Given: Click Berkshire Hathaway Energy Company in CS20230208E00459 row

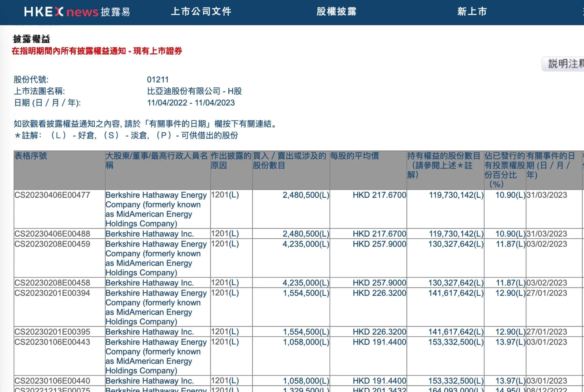Looking at the screenshot, I should pos(156,258).
